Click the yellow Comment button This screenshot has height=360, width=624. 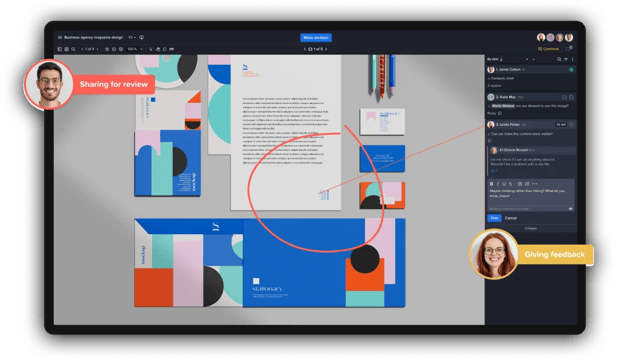coord(548,49)
